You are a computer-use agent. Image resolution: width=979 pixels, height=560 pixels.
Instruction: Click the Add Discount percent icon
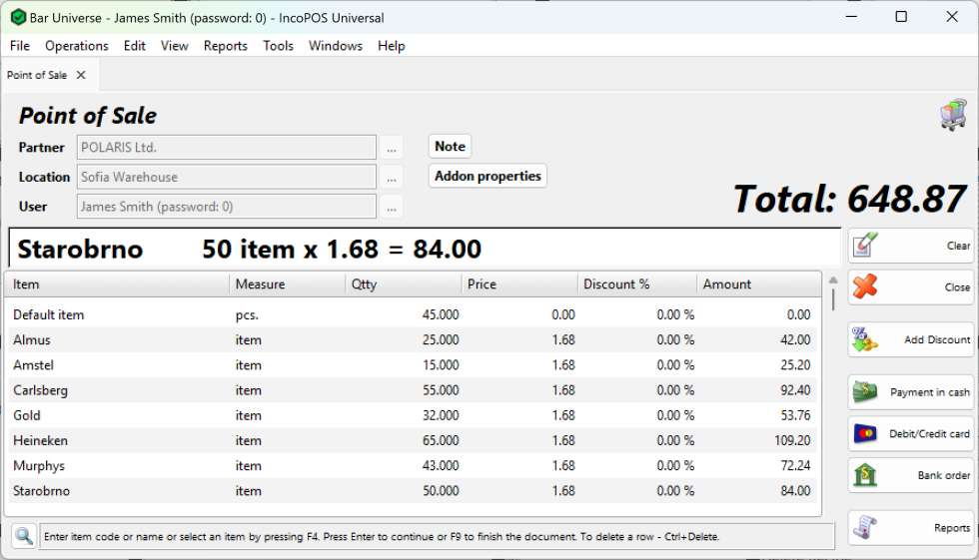point(865,339)
